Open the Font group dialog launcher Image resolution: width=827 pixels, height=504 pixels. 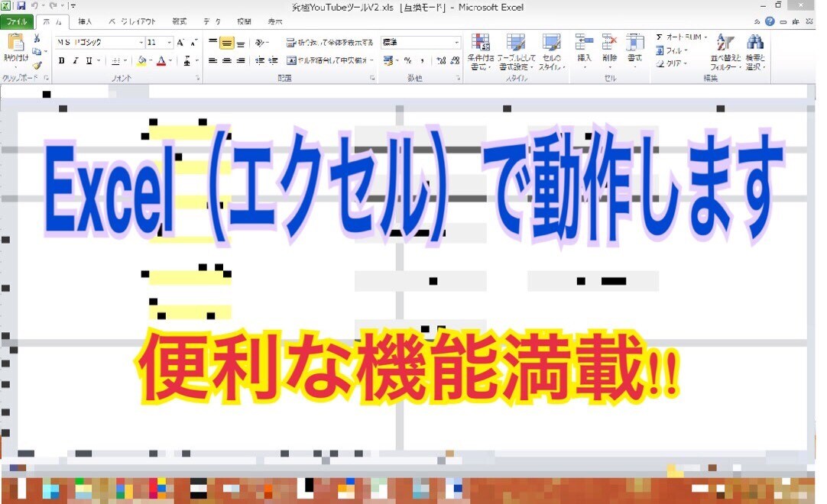pos(198,78)
